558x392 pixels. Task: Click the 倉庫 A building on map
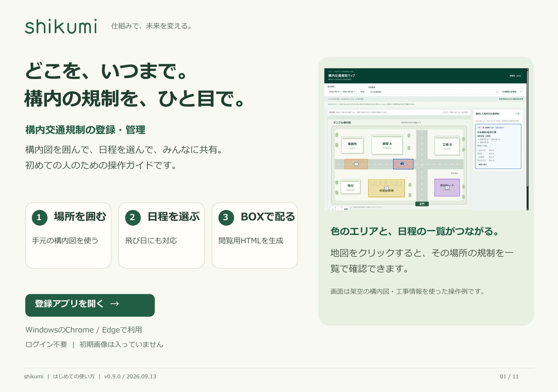pyautogui.click(x=387, y=144)
